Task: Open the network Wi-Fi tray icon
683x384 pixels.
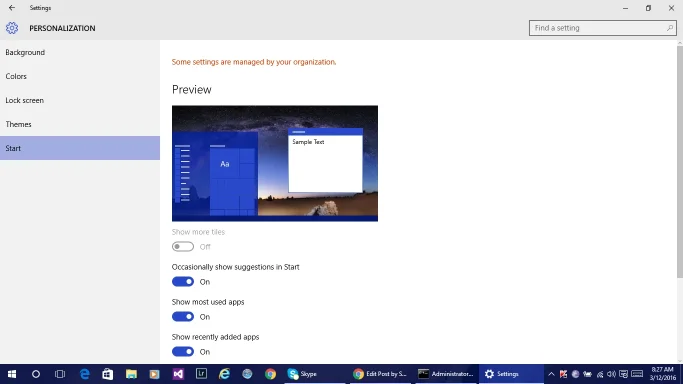Action: coord(600,374)
